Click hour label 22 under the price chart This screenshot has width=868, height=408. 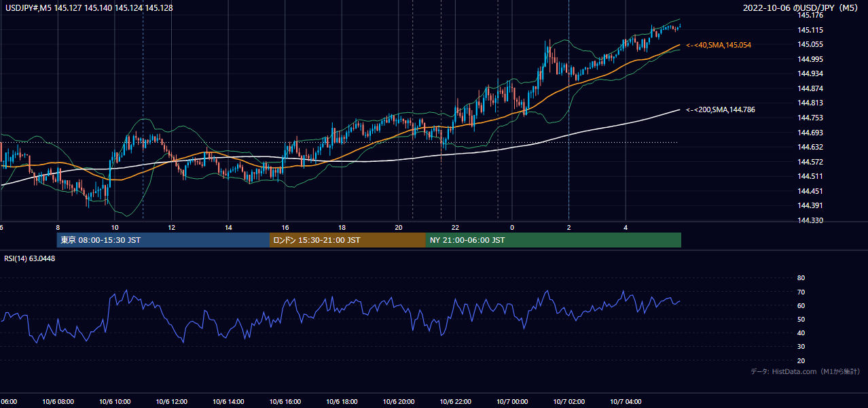(456, 227)
